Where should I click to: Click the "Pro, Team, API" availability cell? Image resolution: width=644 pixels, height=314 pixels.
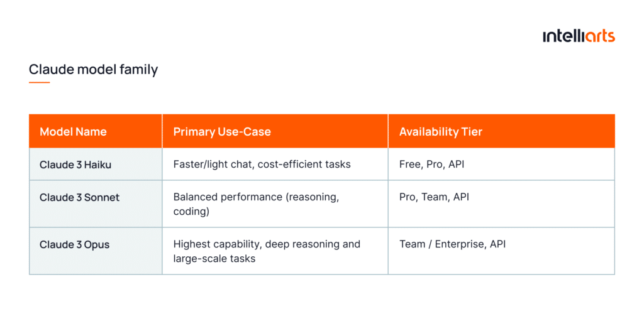pos(434,197)
